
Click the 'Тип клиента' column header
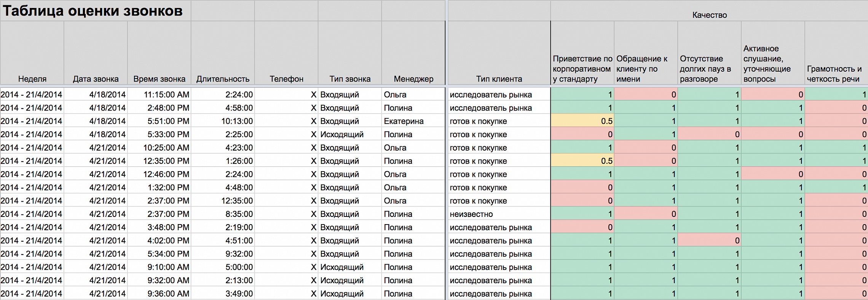[x=499, y=53]
